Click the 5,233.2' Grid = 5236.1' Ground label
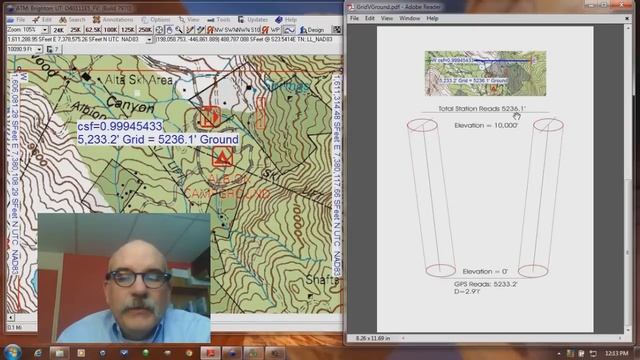This screenshot has width=640, height=360. (158, 139)
